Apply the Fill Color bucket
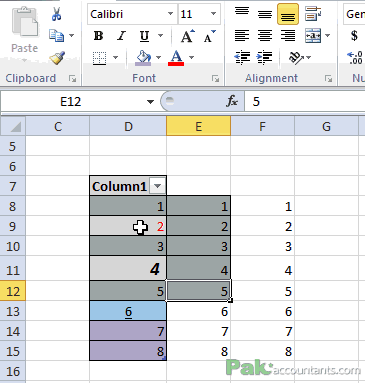 (143, 58)
